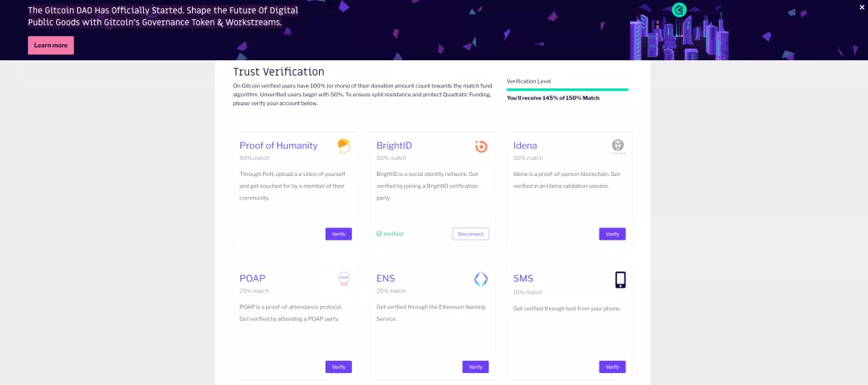The image size is (868, 385).
Task: Click the Gitcoin robot logo in banner
Action: tap(678, 10)
